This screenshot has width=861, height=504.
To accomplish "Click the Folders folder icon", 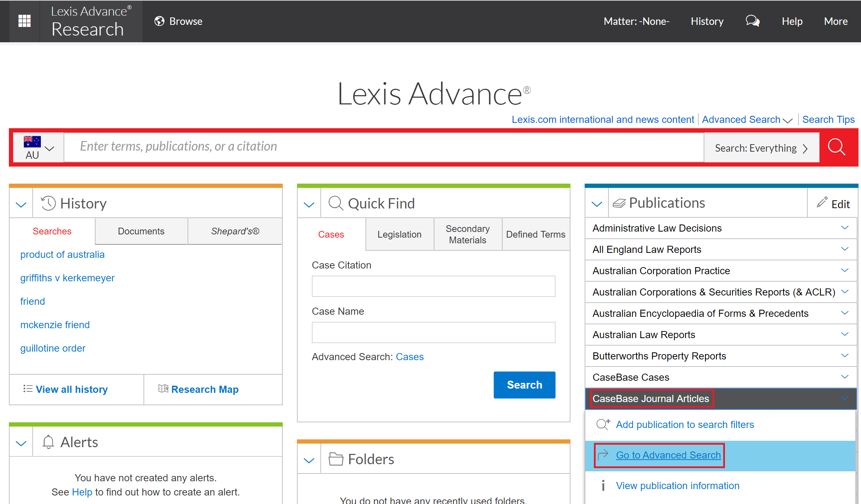I will [x=336, y=459].
